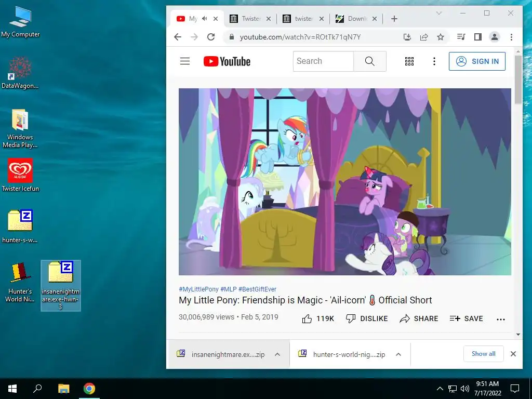This screenshot has width=532, height=399.
Task: Click SAVE to playlist button
Action: coord(466,318)
